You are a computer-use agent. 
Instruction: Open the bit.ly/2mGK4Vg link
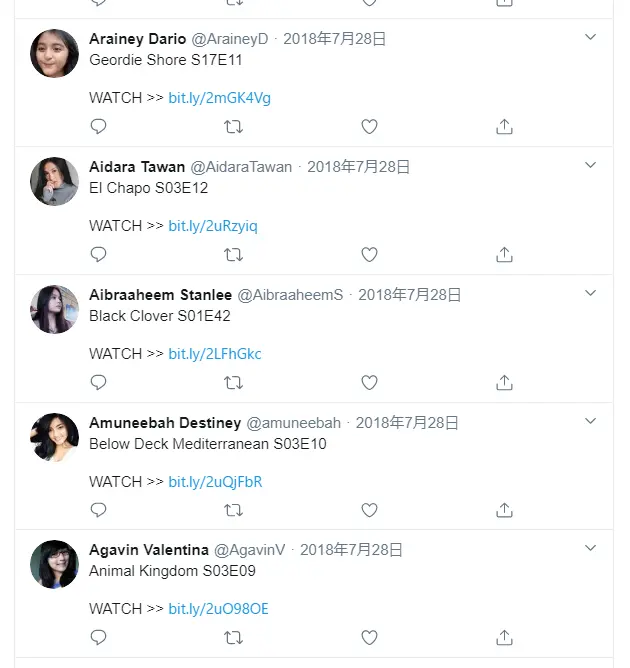tap(219, 98)
